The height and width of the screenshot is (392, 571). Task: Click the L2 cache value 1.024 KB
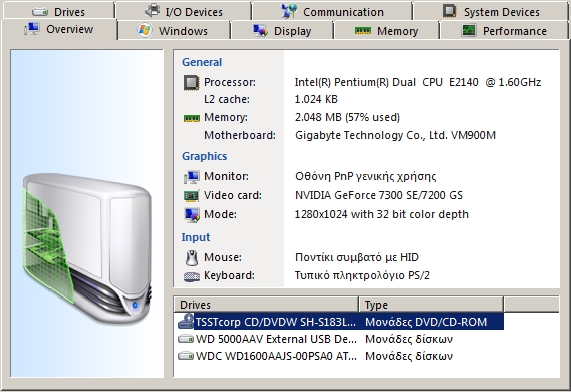pyautogui.click(x=316, y=99)
